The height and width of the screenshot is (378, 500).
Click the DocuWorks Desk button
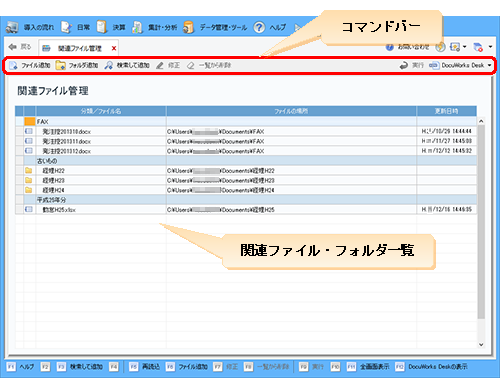(x=457, y=65)
